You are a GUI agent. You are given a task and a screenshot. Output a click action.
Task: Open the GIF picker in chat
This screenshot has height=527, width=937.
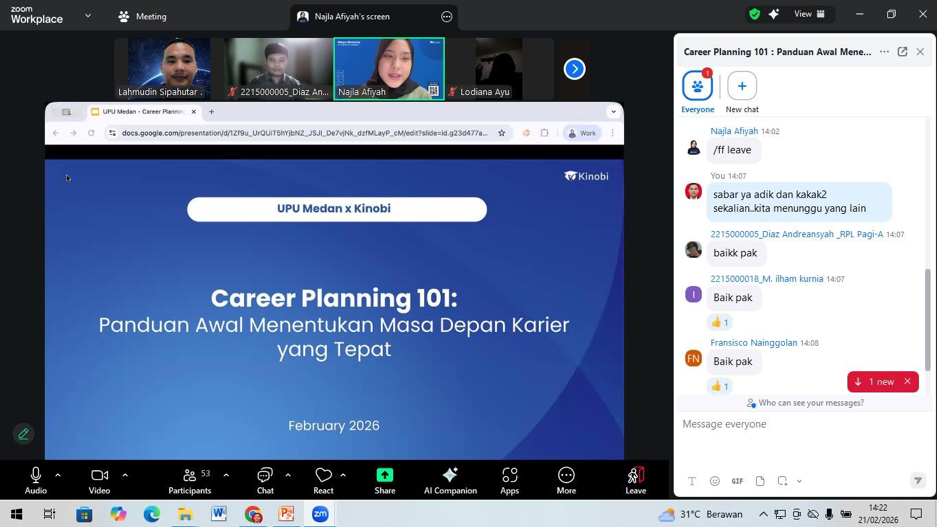[x=737, y=481]
